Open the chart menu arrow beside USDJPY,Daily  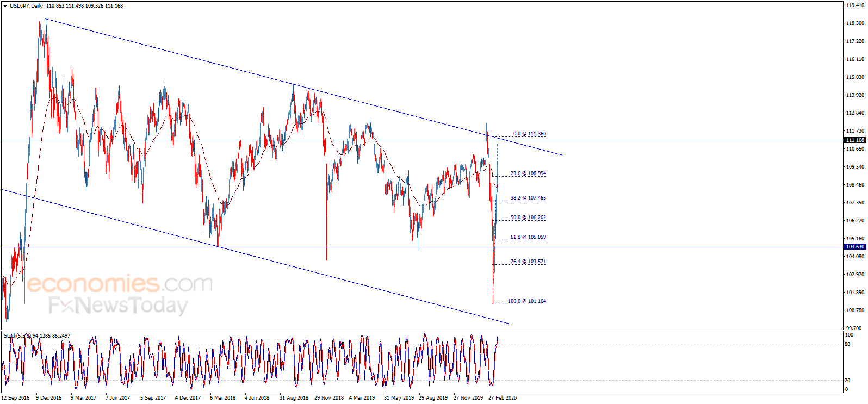[5, 6]
